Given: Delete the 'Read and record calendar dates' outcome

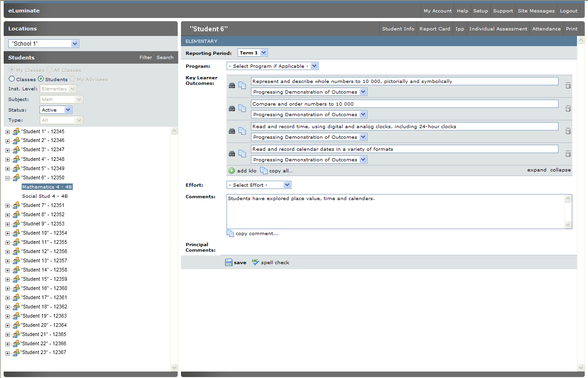Looking at the screenshot, I should [568, 154].
